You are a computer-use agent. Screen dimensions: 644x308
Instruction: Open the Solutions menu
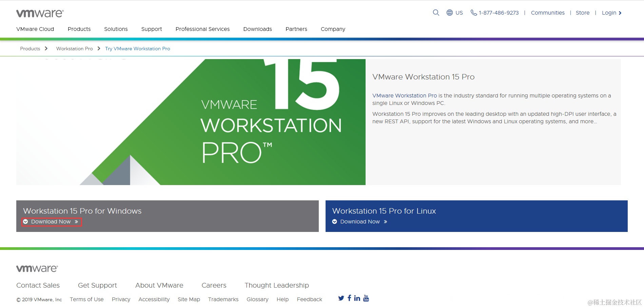pos(116,29)
